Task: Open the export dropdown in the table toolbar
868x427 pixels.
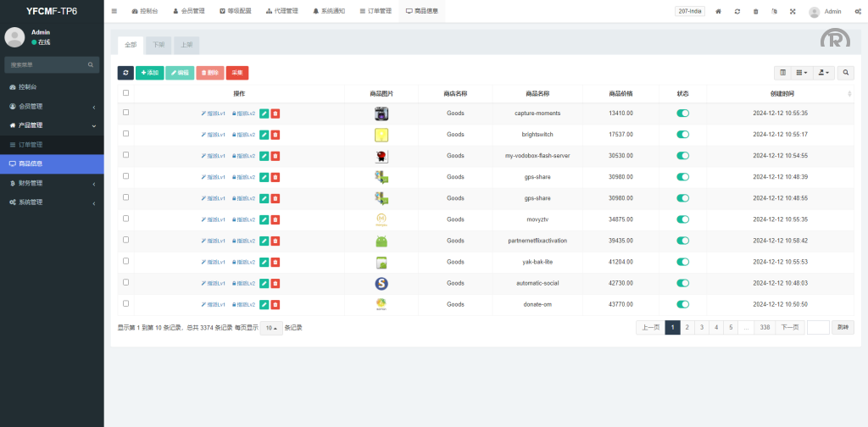Action: 823,74
